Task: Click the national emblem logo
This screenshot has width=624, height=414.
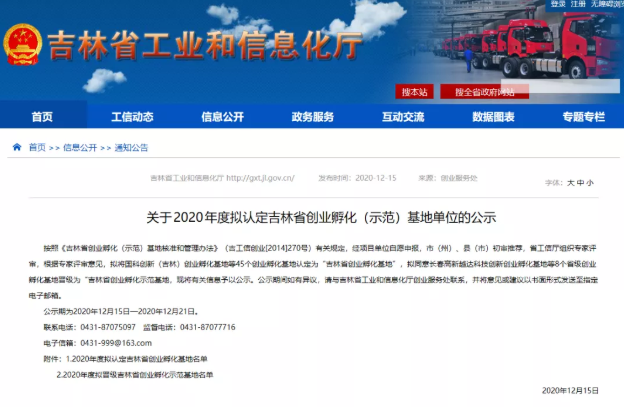Action: tap(23, 46)
